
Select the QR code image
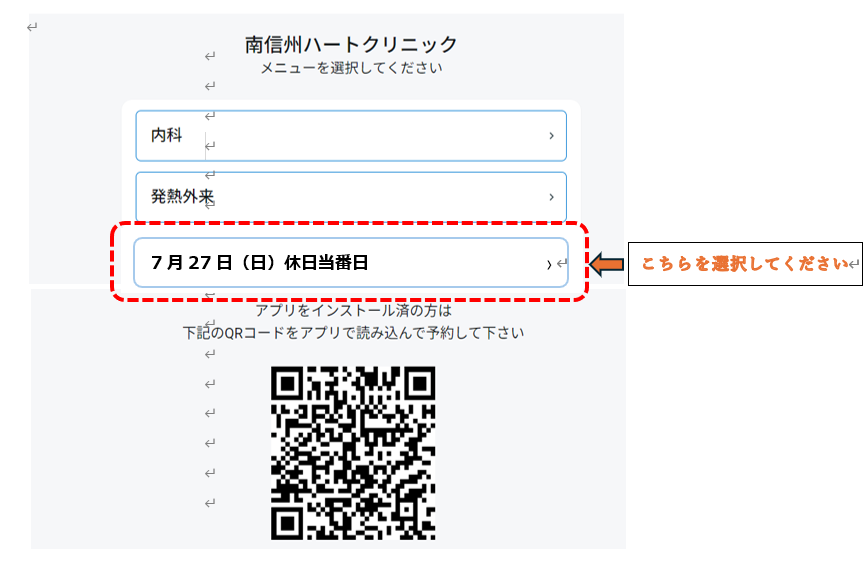click(353, 453)
